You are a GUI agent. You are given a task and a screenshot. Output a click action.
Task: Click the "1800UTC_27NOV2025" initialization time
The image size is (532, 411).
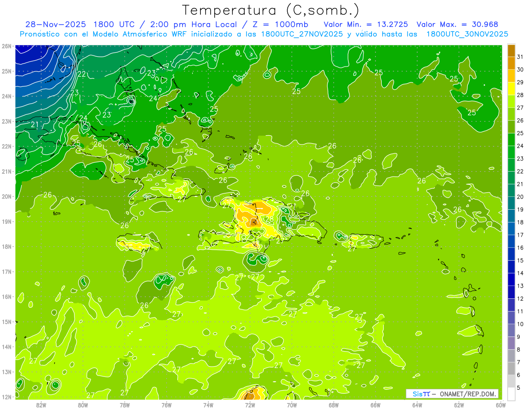click(x=301, y=34)
